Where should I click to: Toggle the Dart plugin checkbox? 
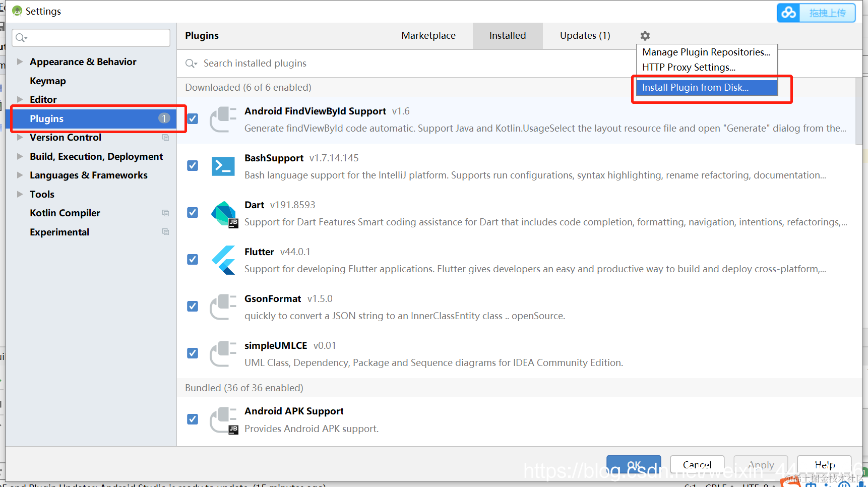point(193,212)
